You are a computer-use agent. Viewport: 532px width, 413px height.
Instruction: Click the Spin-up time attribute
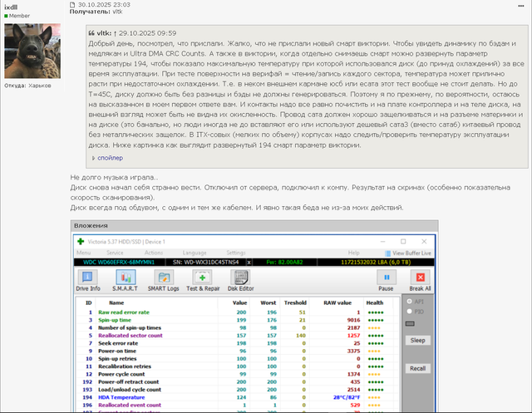point(115,320)
